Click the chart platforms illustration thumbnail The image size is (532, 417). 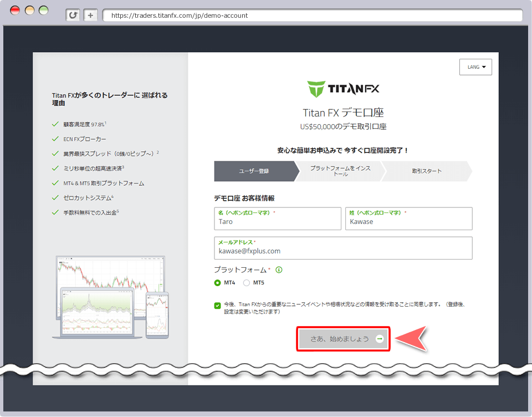110,297
